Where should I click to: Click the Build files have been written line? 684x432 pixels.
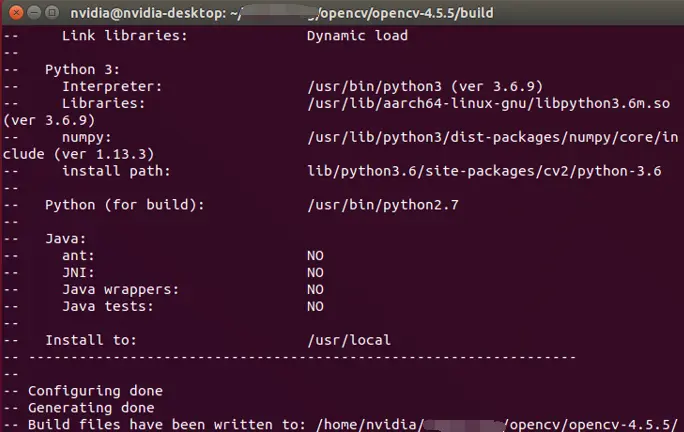(340, 425)
